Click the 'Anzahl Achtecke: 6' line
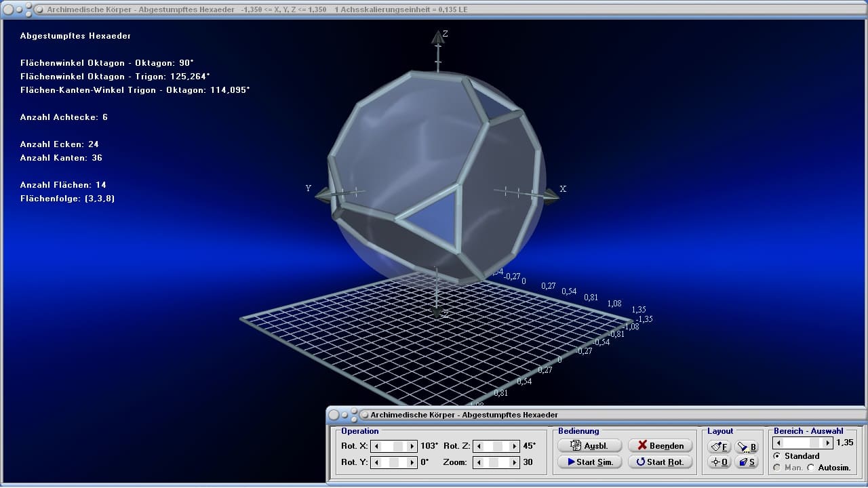The height and width of the screenshot is (488, 868). pos(64,117)
